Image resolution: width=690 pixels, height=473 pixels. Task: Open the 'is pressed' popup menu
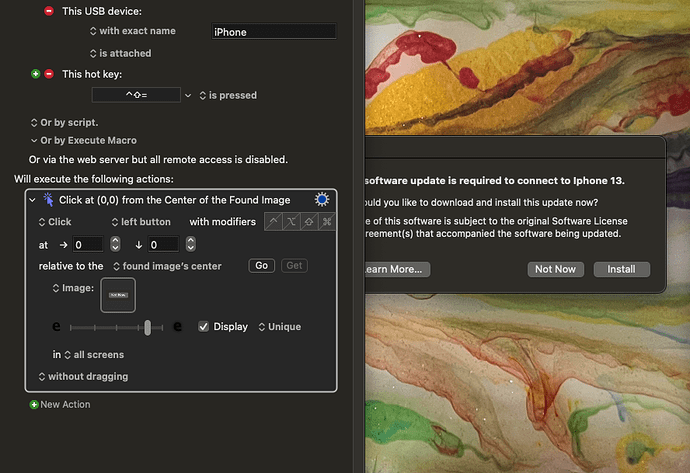(x=227, y=96)
